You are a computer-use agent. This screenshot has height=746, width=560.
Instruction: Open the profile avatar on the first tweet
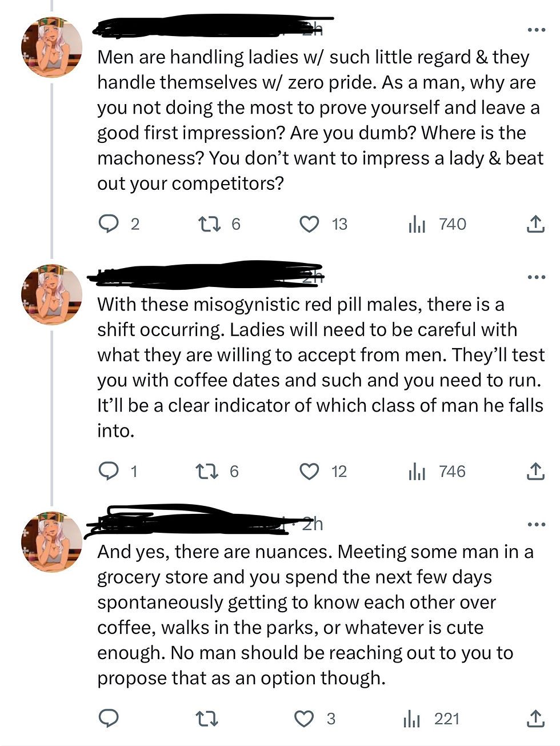[x=51, y=47]
